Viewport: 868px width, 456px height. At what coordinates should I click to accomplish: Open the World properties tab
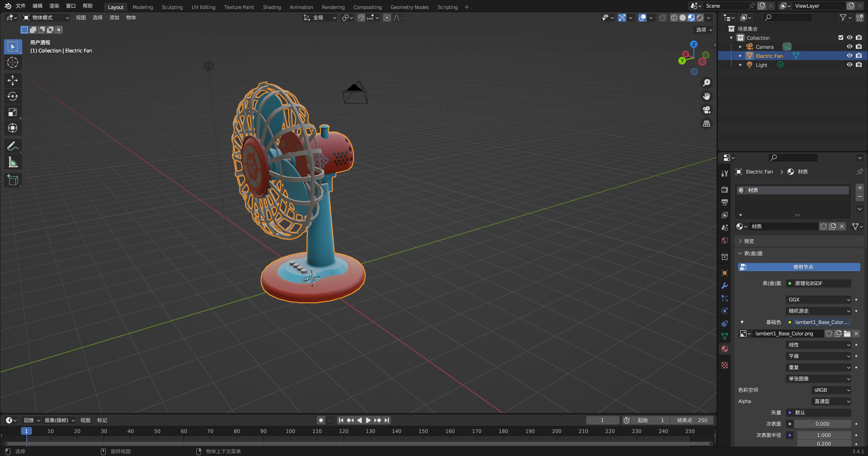pos(725,240)
